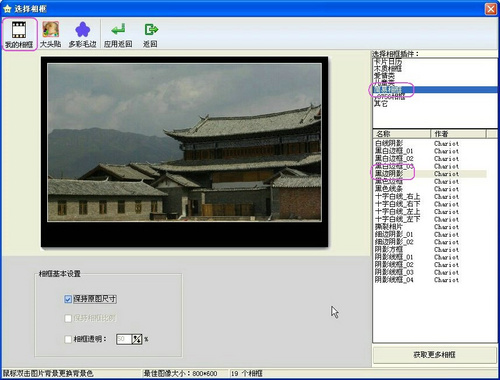The height and width of the screenshot is (380, 500).
Task: Select frame 黑色边框
Action: pyautogui.click(x=389, y=181)
